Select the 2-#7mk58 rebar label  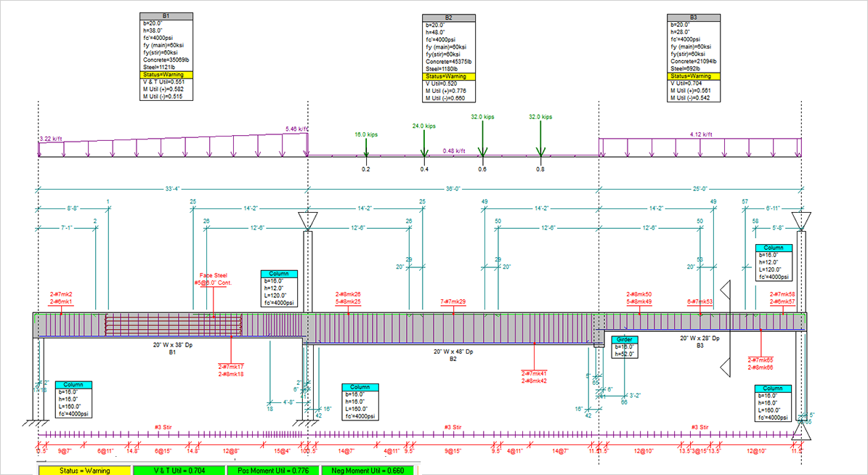click(782, 295)
